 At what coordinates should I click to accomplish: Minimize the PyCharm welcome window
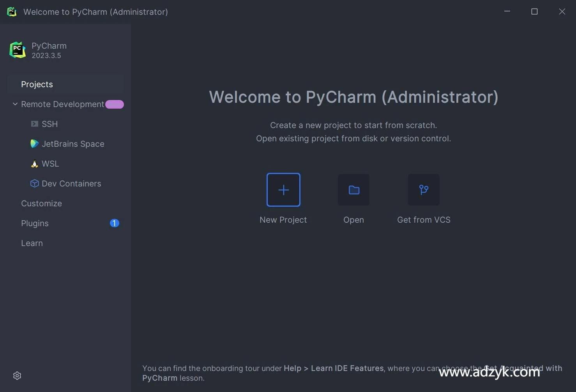pos(507,11)
